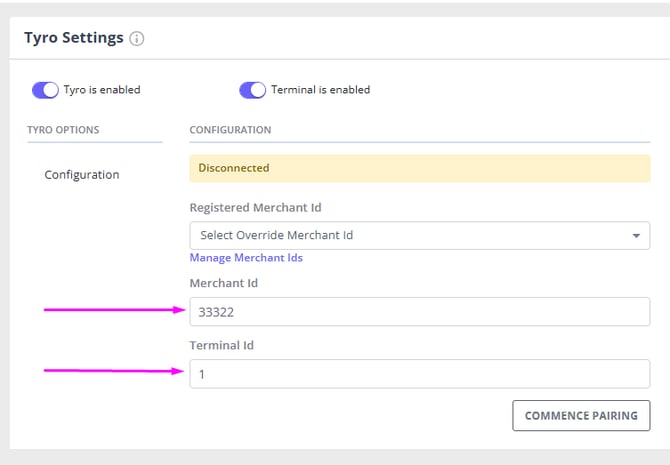The image size is (670, 465).
Task: Click the Tyro Settings heading
Action: (74, 38)
